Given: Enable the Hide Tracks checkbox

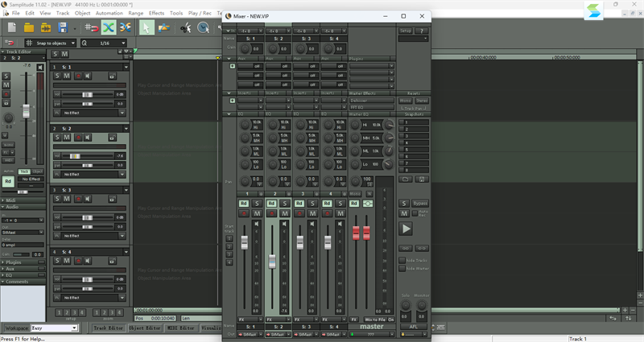Looking at the screenshot, I should (402, 260).
